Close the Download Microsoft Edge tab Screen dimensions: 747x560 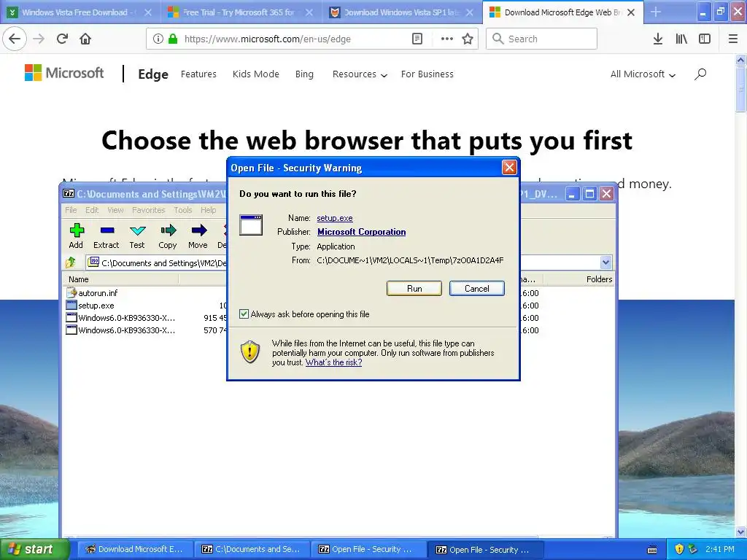tap(631, 12)
